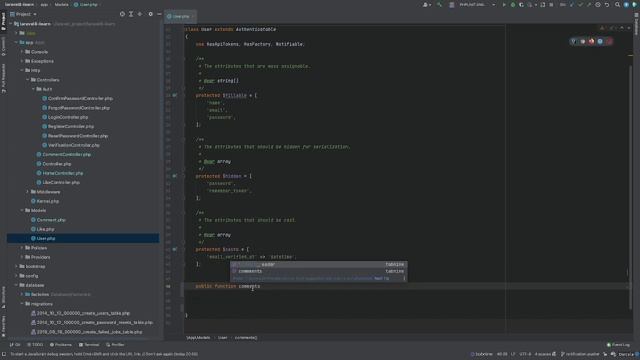Open the TODO tool window tab
Viewport: 640px width, 360px height.
pyautogui.click(x=36, y=345)
